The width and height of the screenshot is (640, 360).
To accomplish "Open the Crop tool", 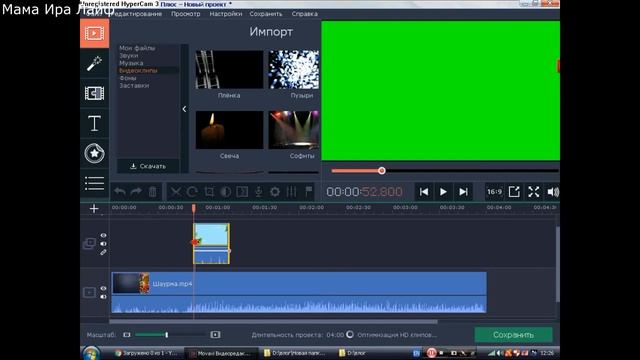I will pos(209,191).
